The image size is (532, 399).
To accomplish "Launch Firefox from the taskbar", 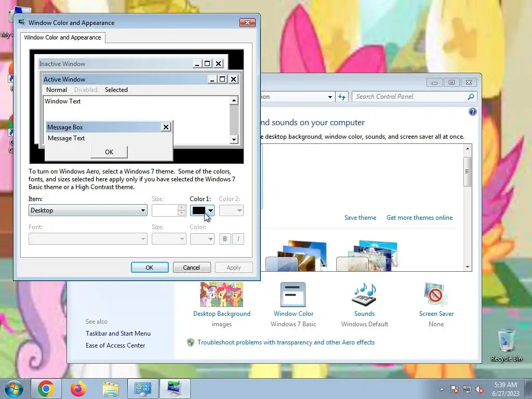I will tap(78, 389).
